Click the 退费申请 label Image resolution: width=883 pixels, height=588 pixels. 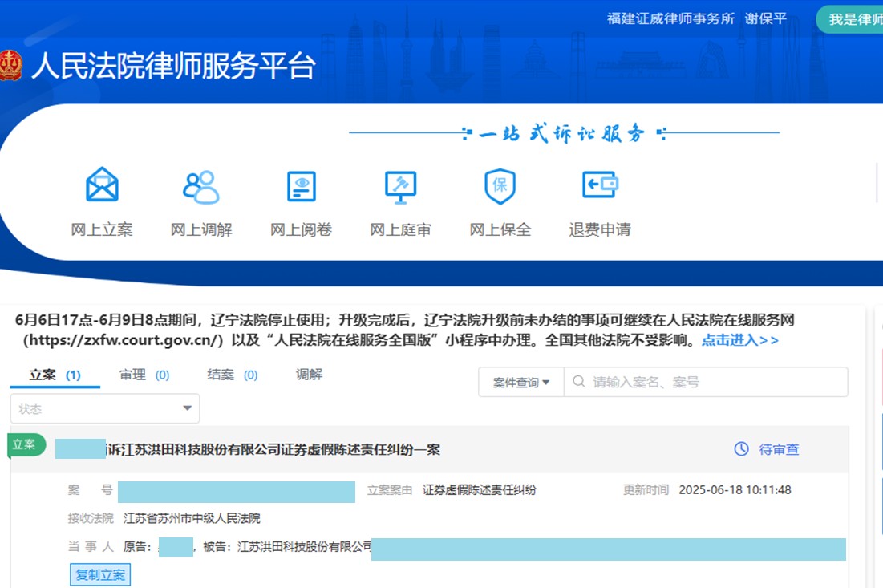600,229
